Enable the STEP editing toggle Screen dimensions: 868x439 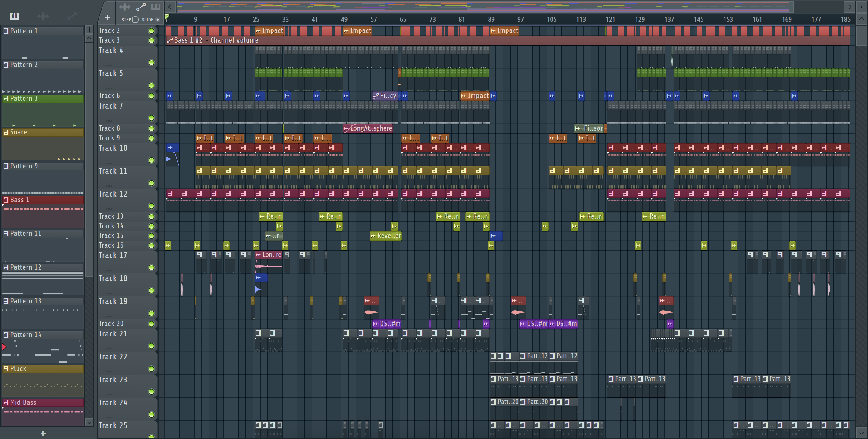[x=135, y=20]
